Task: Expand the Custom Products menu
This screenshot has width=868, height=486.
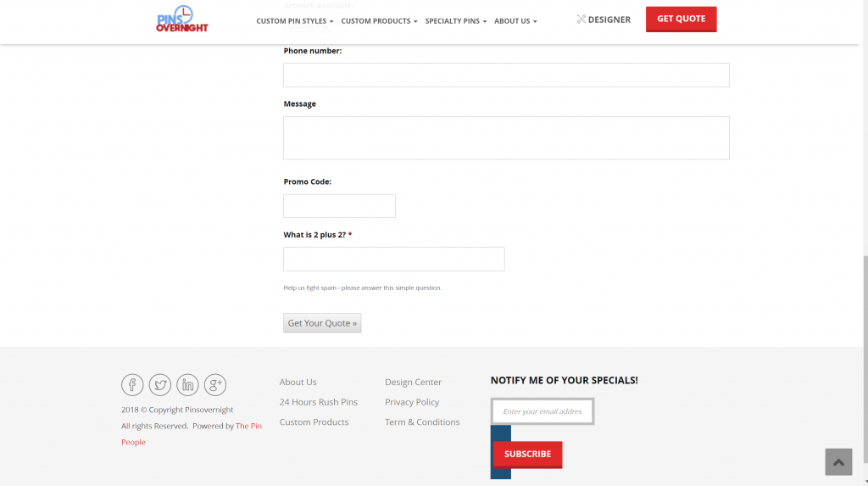Action: (x=379, y=21)
